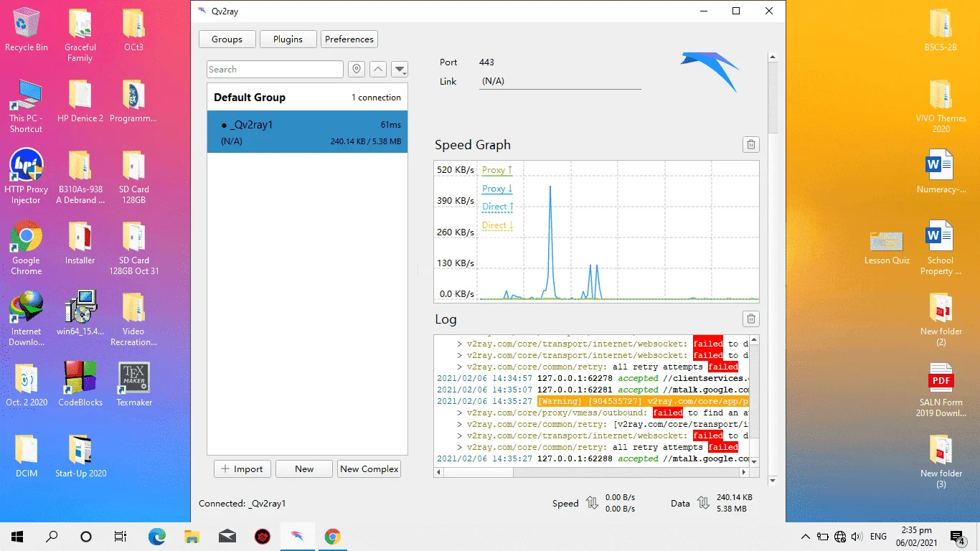Click the Speed upload/download arrows icon

click(x=592, y=503)
